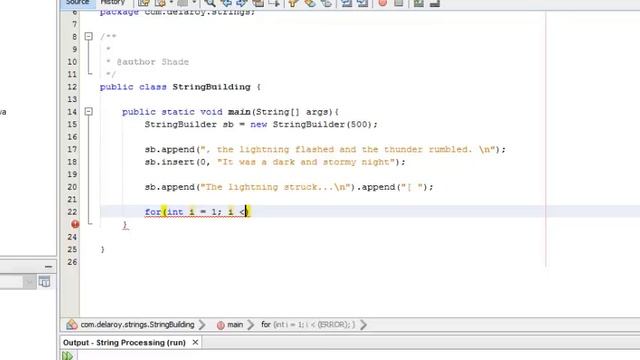Click 'public static void main' on line 14
640x360 pixels.
click(x=186, y=112)
